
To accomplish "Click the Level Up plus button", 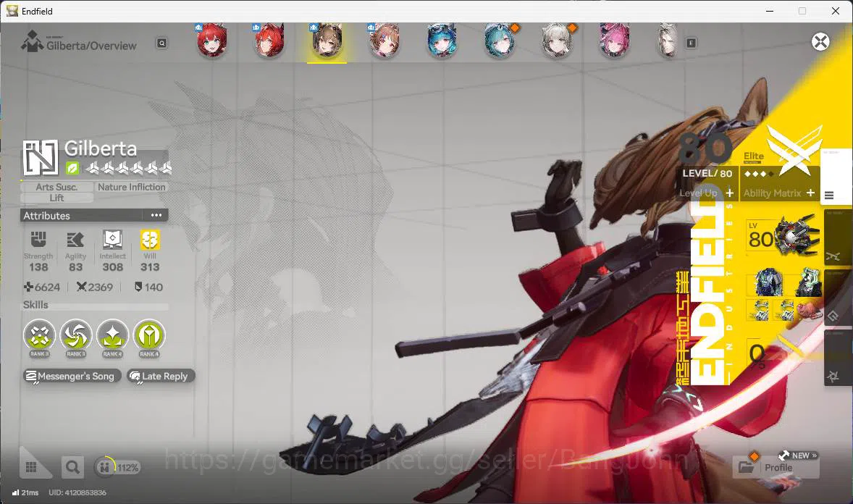I will [x=729, y=193].
